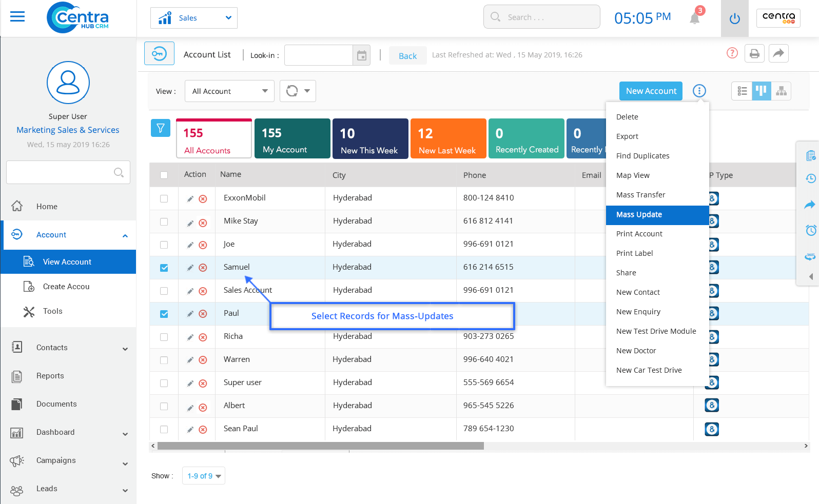Click the share arrow icon beside print
Image resolution: width=819 pixels, height=504 pixels.
(x=778, y=53)
